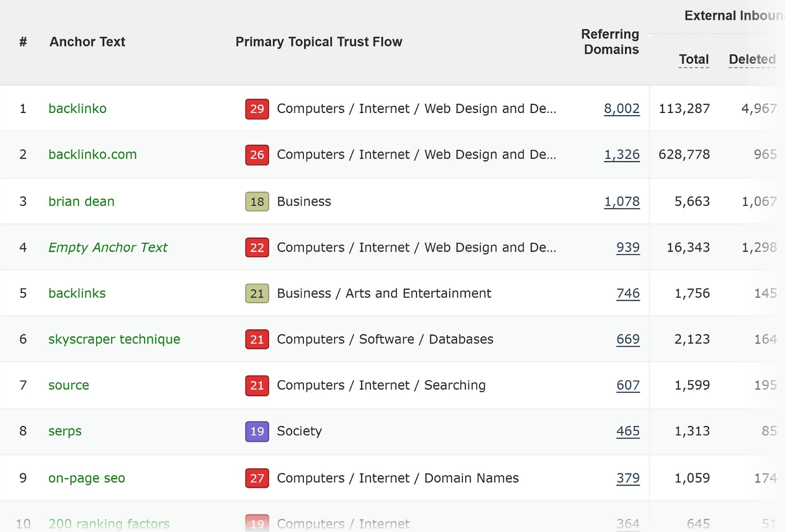This screenshot has height=532, width=785.
Task: Open the 'backlinko' anchor text link
Action: (x=77, y=108)
